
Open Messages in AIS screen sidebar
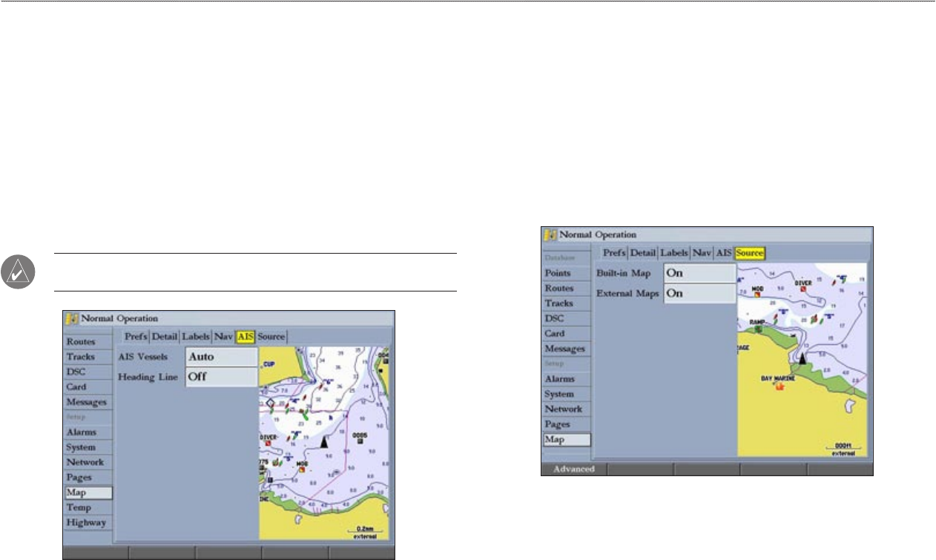pos(88,402)
